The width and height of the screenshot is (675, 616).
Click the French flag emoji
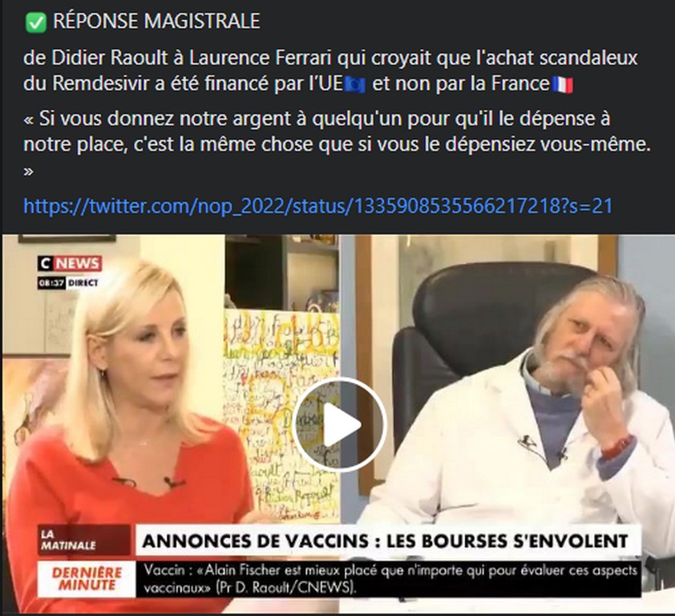click(562, 85)
